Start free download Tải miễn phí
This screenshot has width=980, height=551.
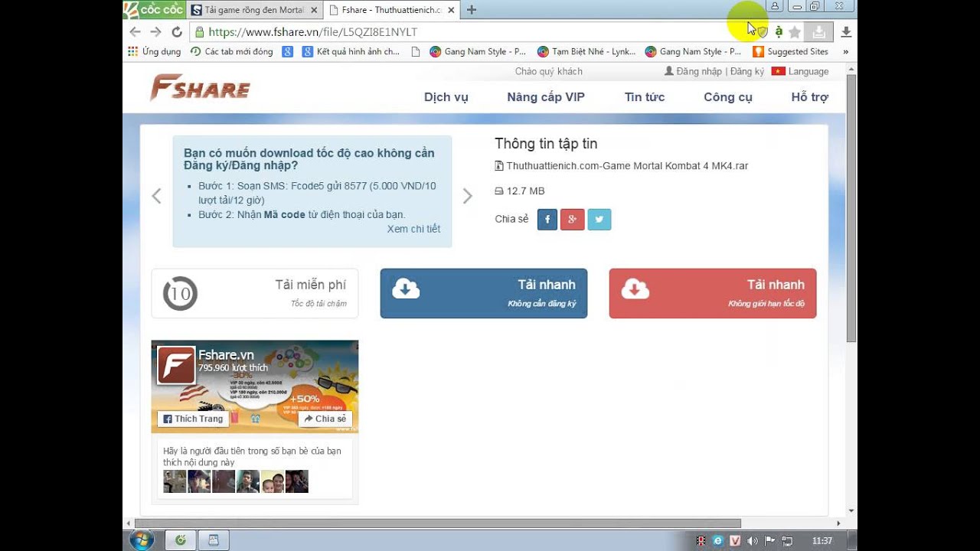(254, 293)
